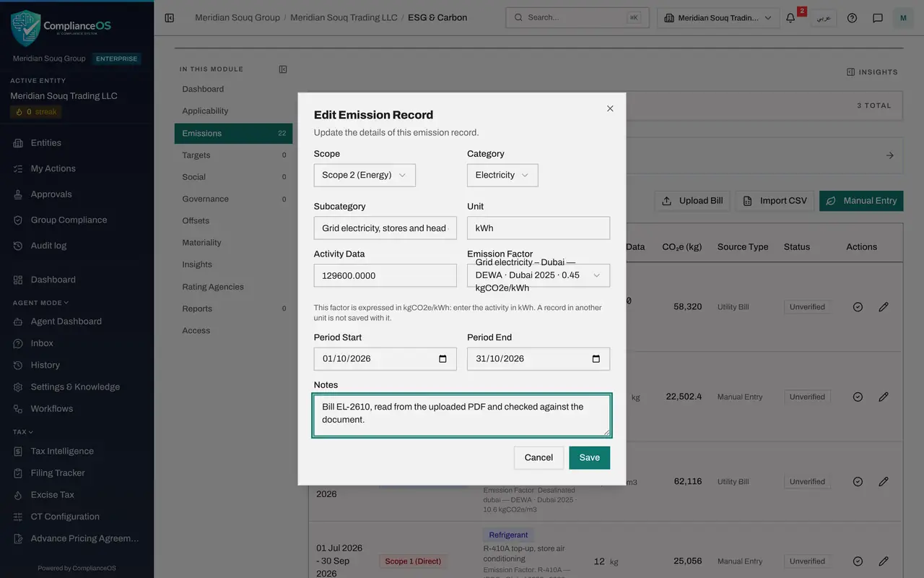
Task: Click the Import CSV button
Action: pyautogui.click(x=775, y=201)
